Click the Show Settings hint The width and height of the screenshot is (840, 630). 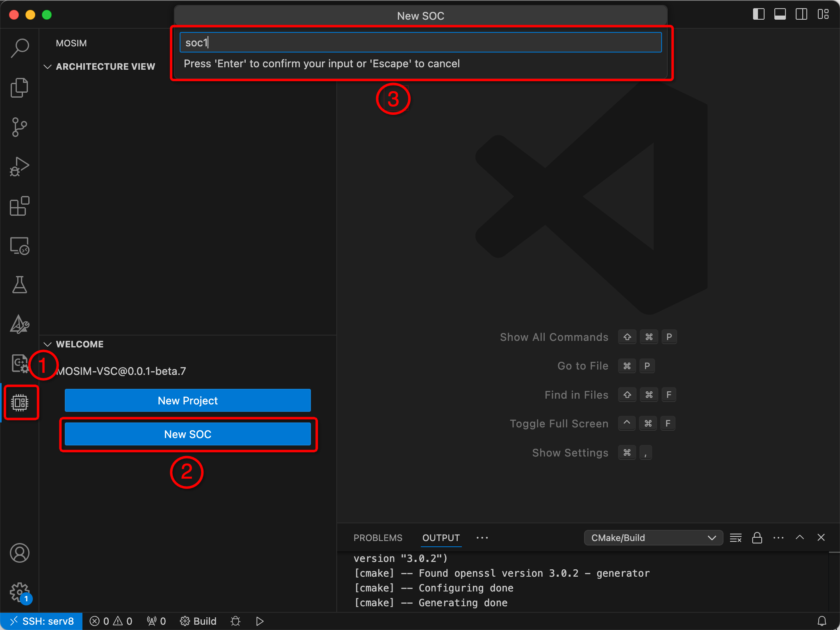[570, 452]
